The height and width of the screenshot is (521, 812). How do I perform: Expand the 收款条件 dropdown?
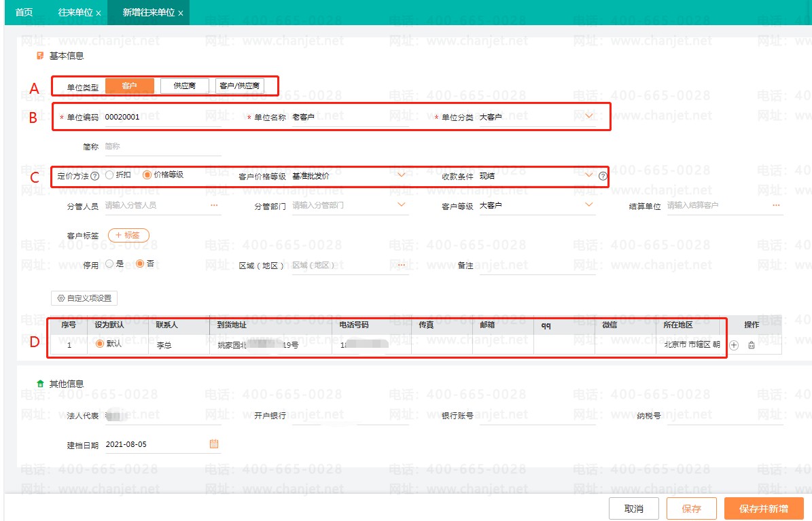(x=589, y=175)
